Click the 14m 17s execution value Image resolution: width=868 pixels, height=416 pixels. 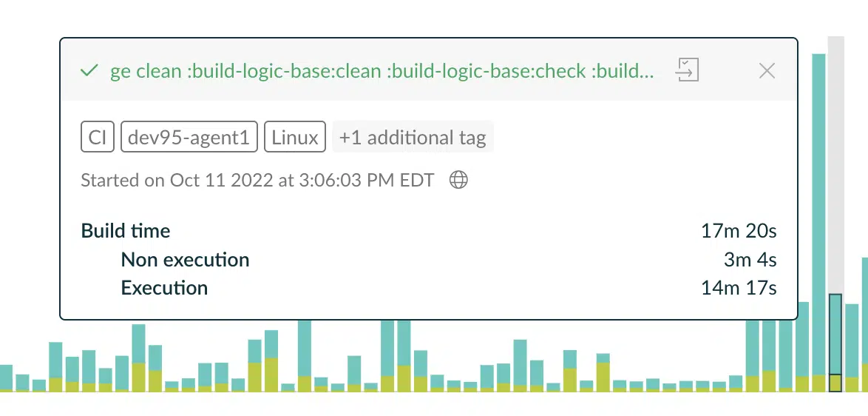[739, 288]
